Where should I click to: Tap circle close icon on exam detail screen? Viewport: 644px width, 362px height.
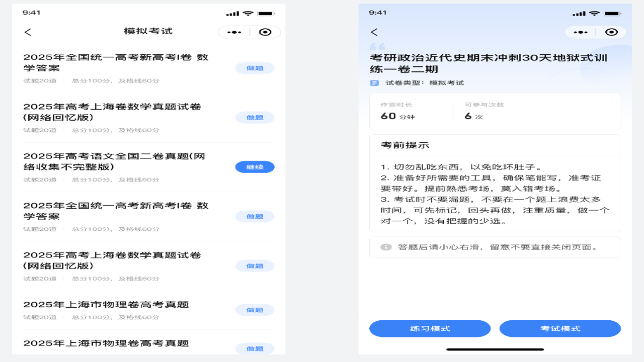(612, 32)
